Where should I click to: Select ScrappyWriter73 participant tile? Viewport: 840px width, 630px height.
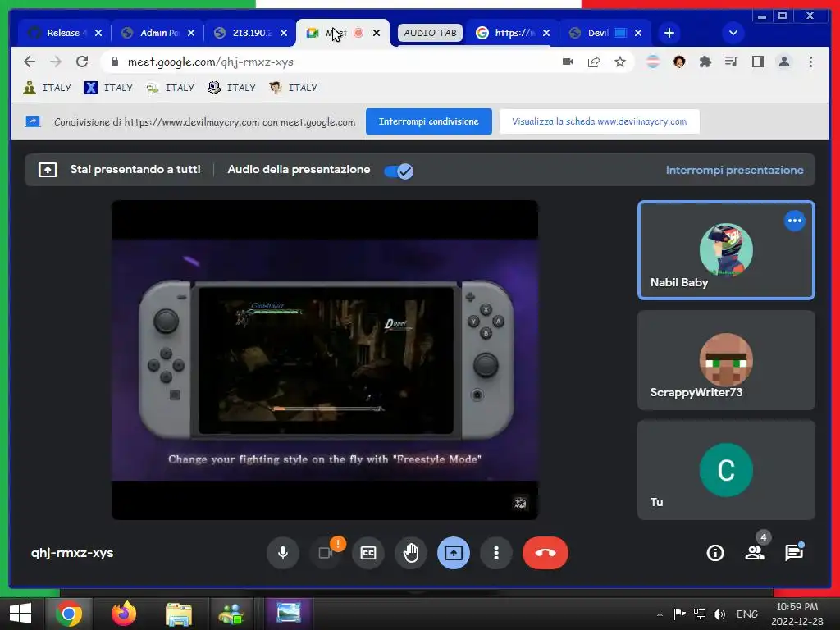pyautogui.click(x=726, y=361)
